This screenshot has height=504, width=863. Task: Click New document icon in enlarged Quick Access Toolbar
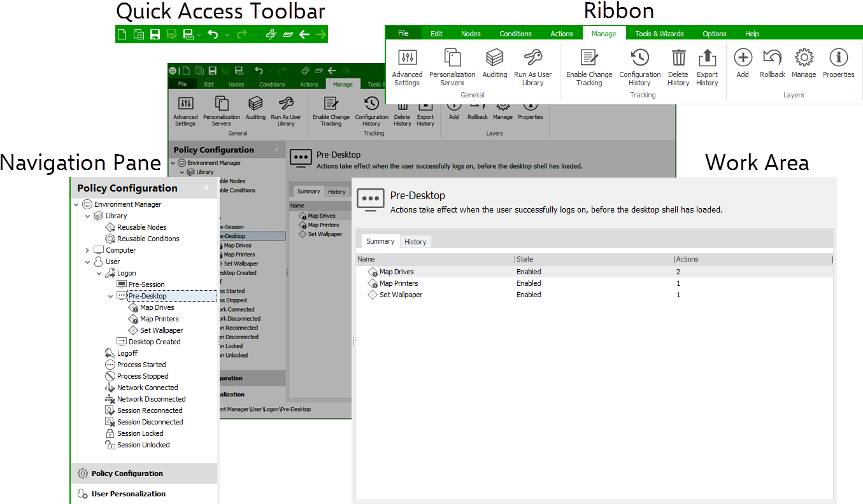click(122, 34)
